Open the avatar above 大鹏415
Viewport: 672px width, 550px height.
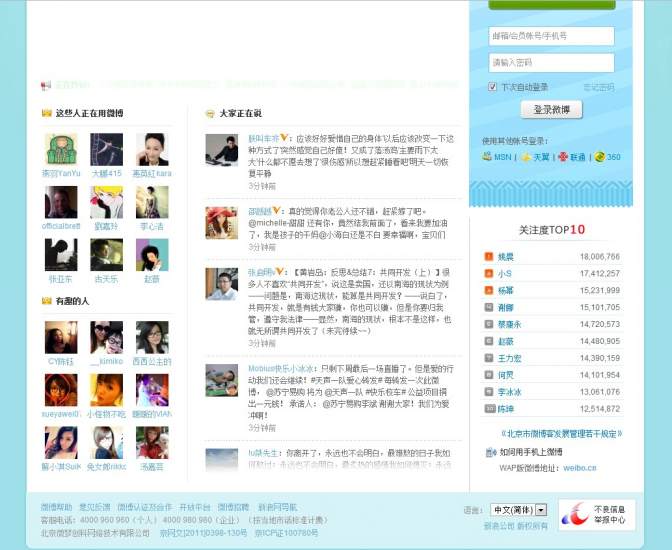(x=107, y=150)
